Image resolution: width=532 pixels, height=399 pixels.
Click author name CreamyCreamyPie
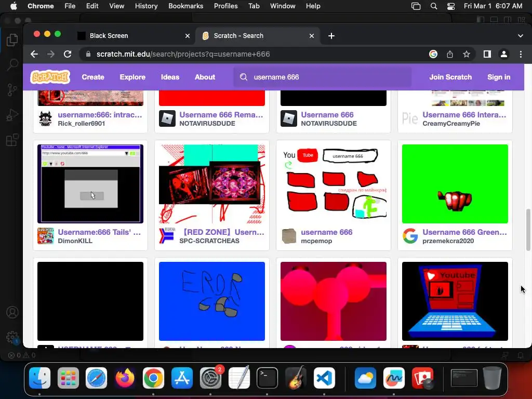pos(451,124)
